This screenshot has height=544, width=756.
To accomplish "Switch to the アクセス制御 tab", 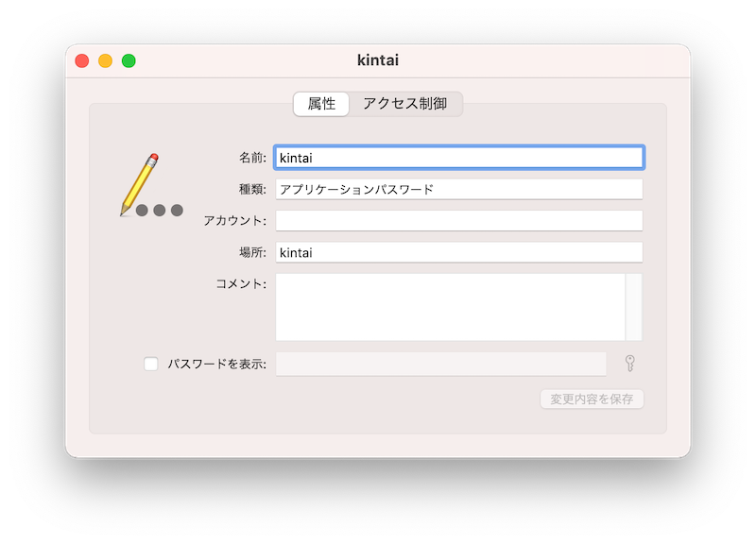I will 407,104.
